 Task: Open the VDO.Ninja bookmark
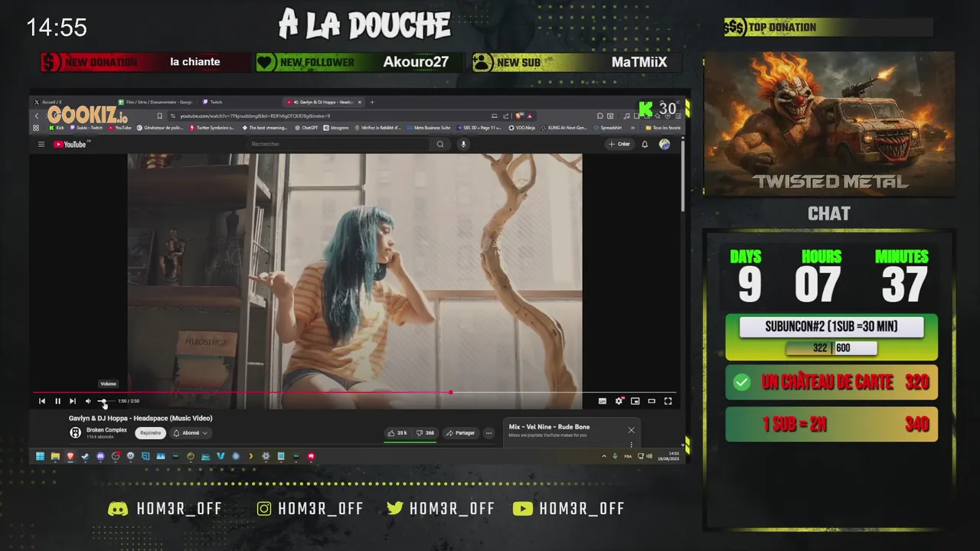(521, 128)
